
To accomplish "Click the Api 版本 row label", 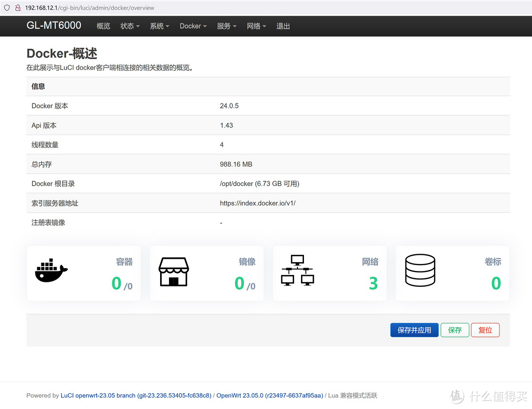I will coord(44,125).
